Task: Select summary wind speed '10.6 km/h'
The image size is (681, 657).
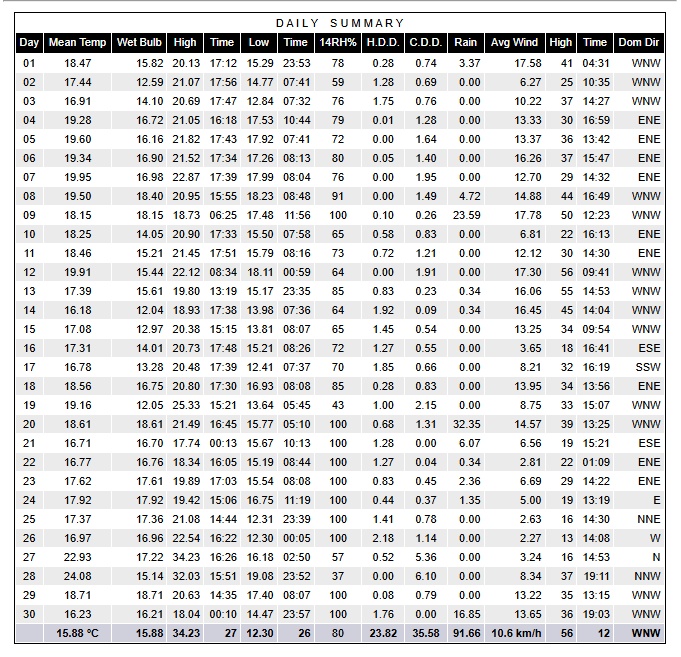Action: click(516, 634)
